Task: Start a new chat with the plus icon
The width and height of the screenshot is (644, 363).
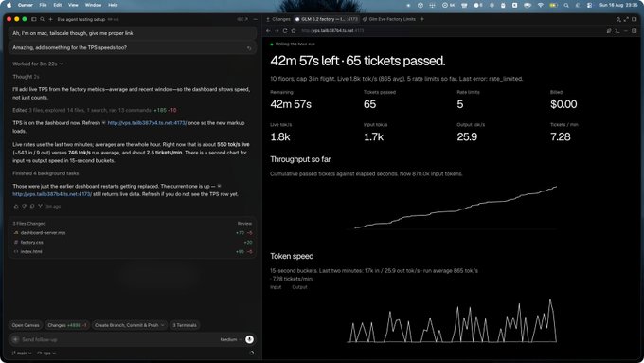Action: (50, 19)
